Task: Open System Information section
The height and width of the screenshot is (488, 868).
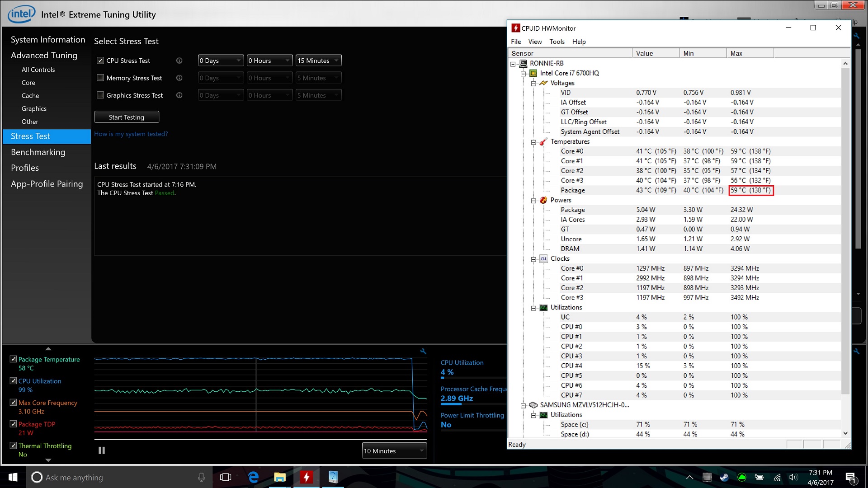Action: tap(48, 40)
